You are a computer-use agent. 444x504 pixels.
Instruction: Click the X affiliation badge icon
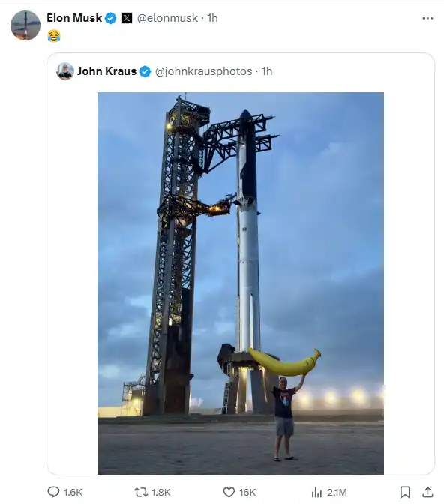[127, 18]
